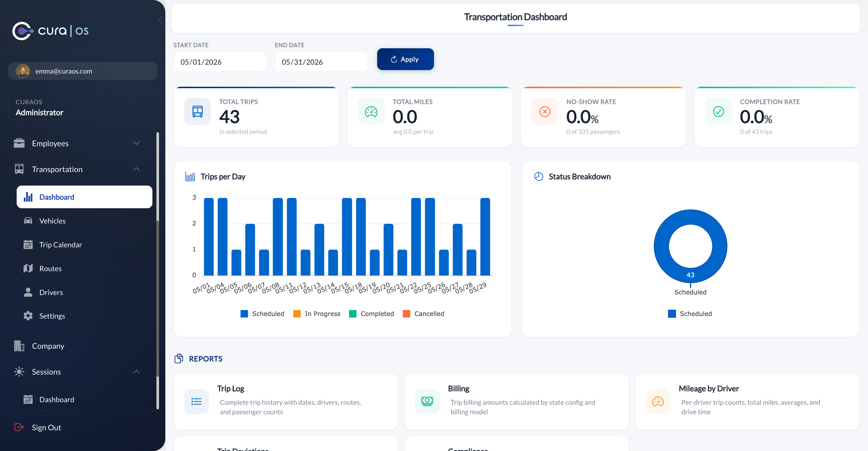Toggle In Progress series in chart legend

click(317, 314)
